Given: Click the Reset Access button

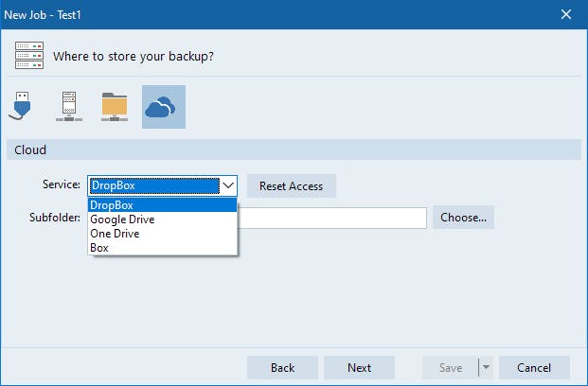Looking at the screenshot, I should pos(292,185).
